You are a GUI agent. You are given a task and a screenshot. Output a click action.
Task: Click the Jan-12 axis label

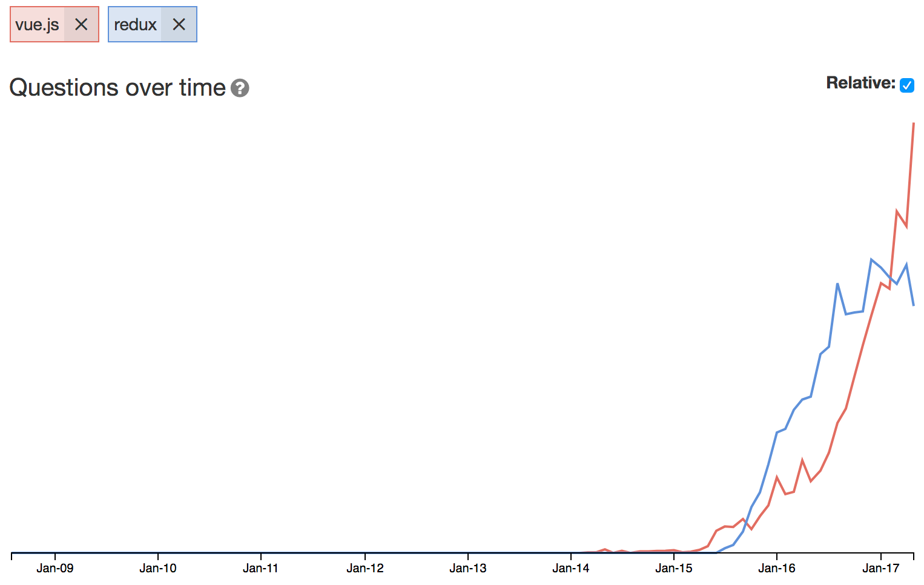tap(365, 568)
